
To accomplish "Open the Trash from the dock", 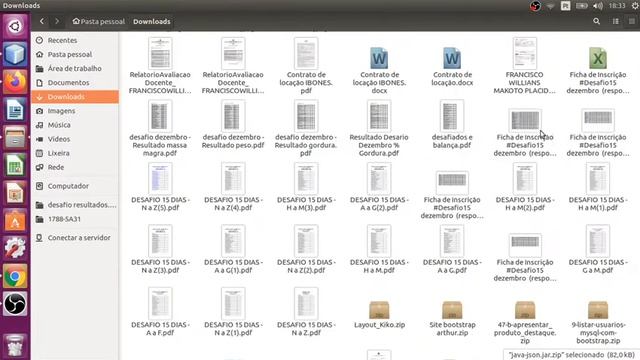I will [15, 345].
